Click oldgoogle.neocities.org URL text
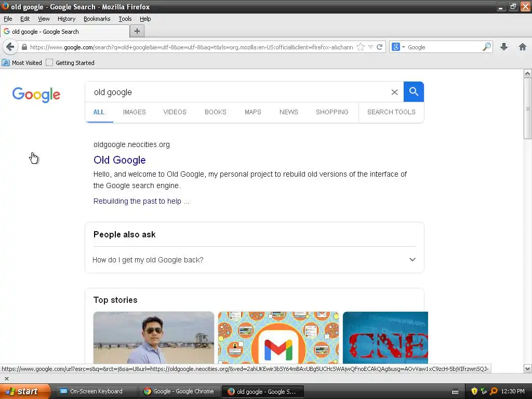The width and height of the screenshot is (532, 399). tap(131, 144)
